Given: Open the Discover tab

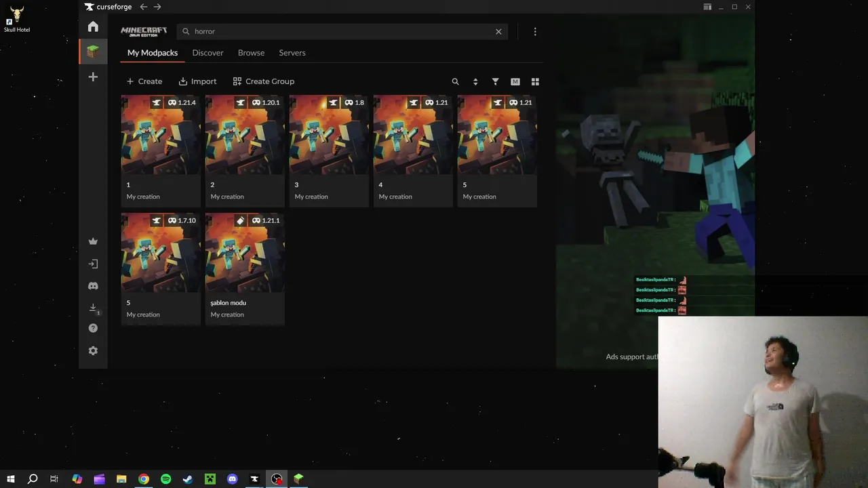Looking at the screenshot, I should tap(208, 53).
